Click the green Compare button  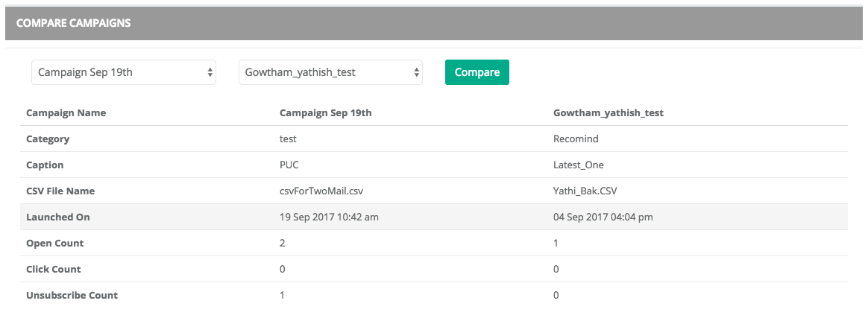tap(477, 72)
